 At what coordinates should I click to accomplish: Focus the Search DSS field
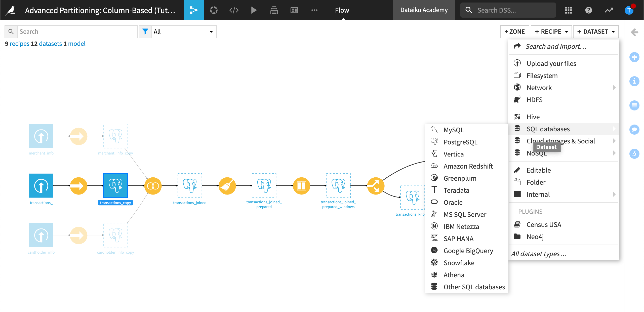tap(508, 10)
